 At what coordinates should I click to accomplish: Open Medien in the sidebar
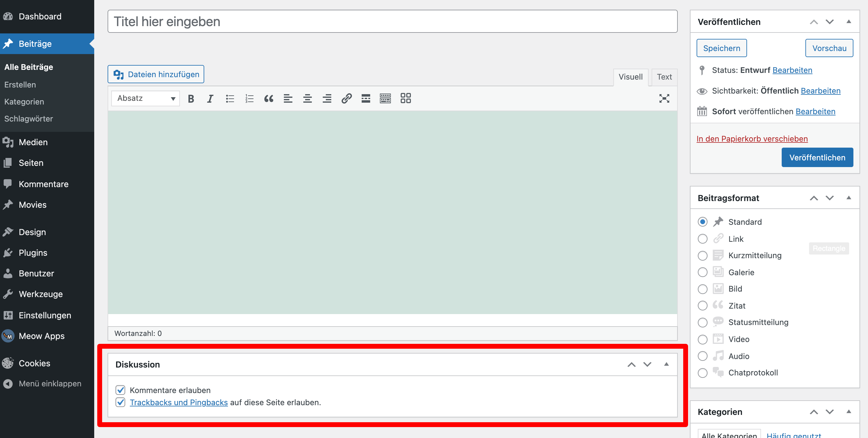(33, 142)
